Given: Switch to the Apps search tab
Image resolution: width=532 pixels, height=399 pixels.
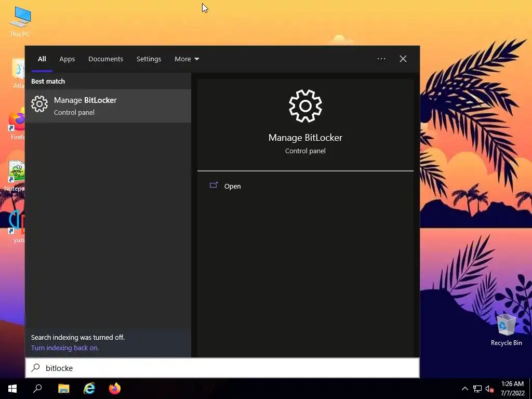Looking at the screenshot, I should pyautogui.click(x=67, y=59).
